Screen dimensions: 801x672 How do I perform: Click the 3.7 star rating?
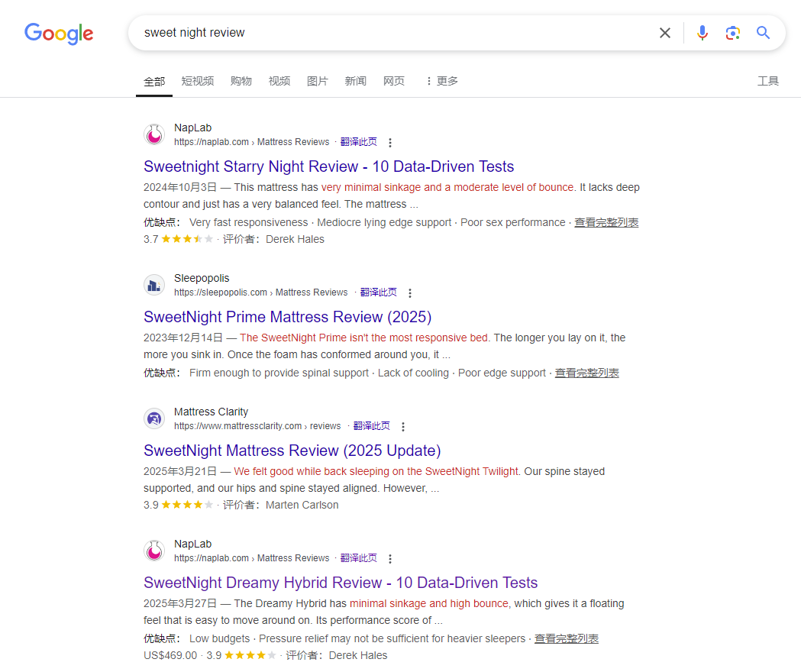[178, 239]
